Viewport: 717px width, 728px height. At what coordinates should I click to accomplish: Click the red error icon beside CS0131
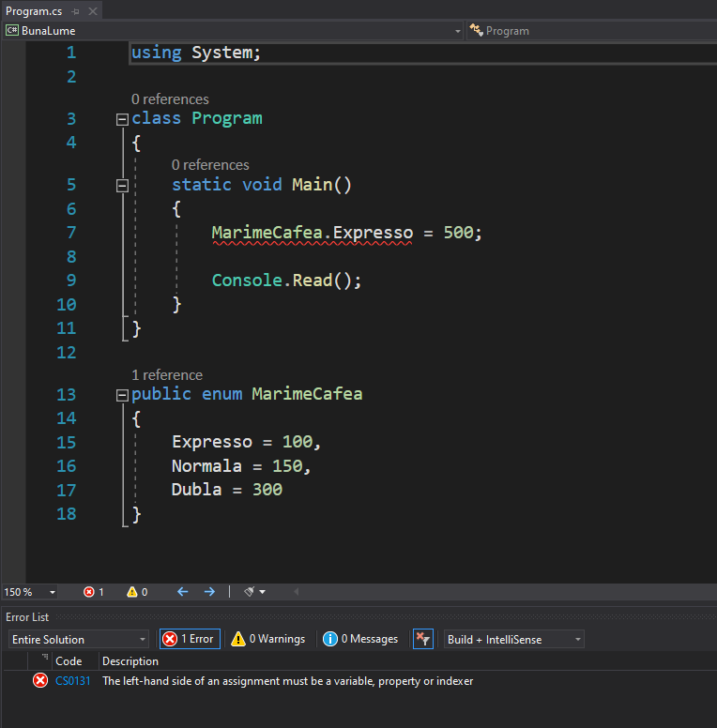point(40,681)
